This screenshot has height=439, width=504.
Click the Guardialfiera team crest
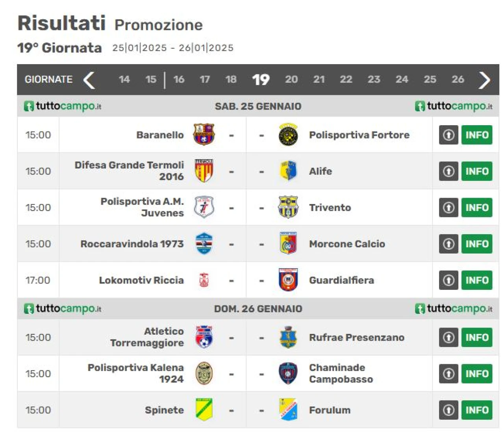[288, 280]
